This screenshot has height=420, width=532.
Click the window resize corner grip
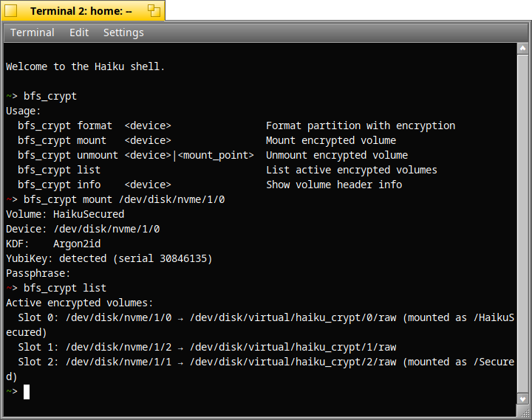[523, 412]
